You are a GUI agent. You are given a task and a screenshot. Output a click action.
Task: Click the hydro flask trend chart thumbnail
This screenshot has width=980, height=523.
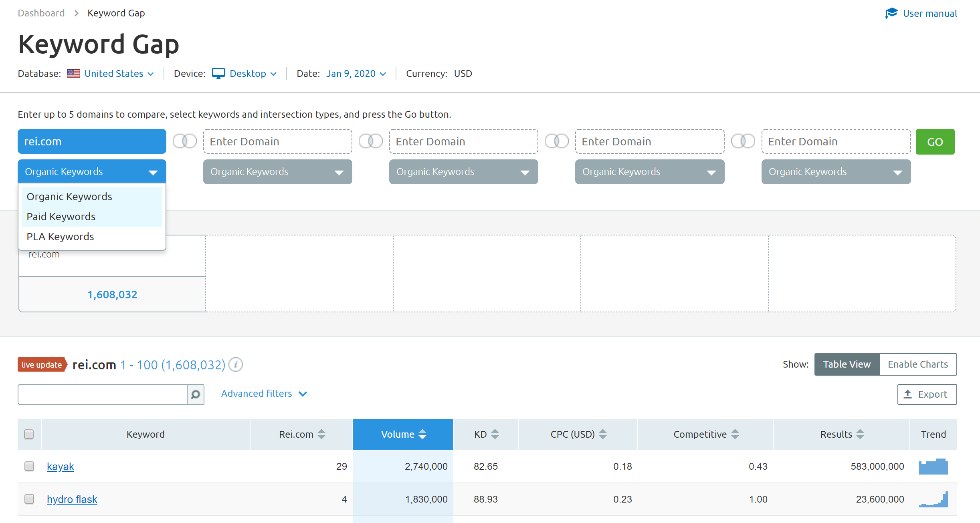point(934,499)
